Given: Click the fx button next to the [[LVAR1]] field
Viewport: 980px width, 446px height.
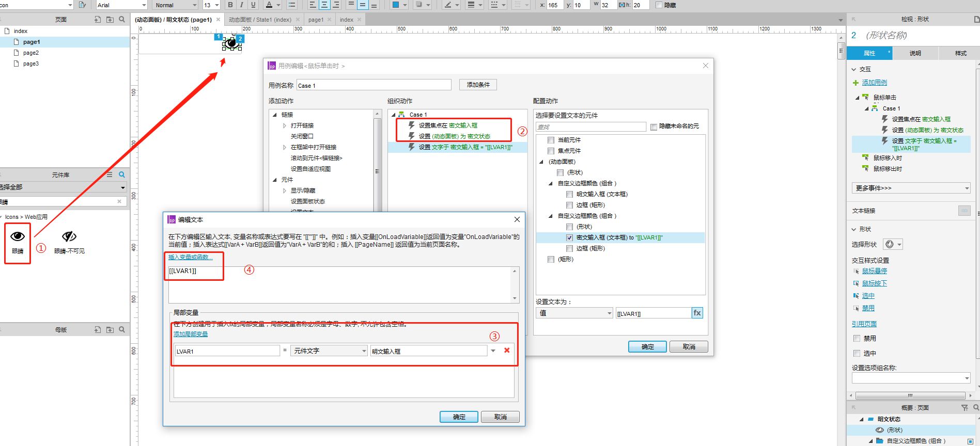Looking at the screenshot, I should click(697, 313).
